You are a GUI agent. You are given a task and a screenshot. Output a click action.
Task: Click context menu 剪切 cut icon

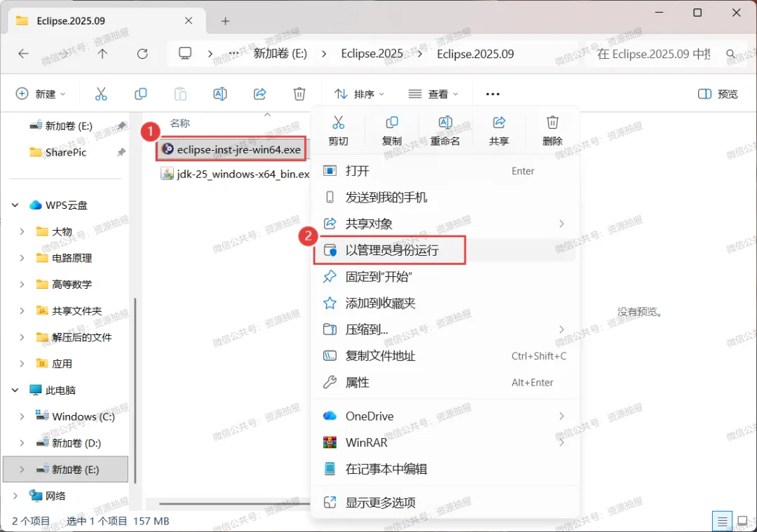point(339,123)
